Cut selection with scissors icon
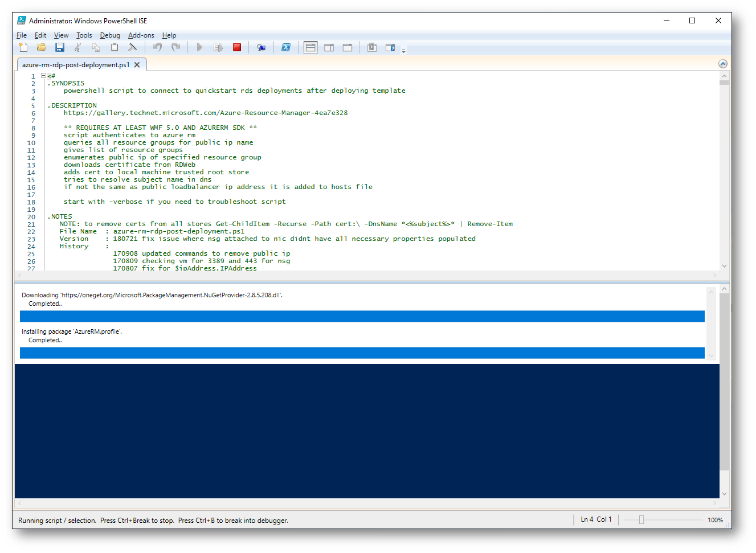 click(x=78, y=47)
